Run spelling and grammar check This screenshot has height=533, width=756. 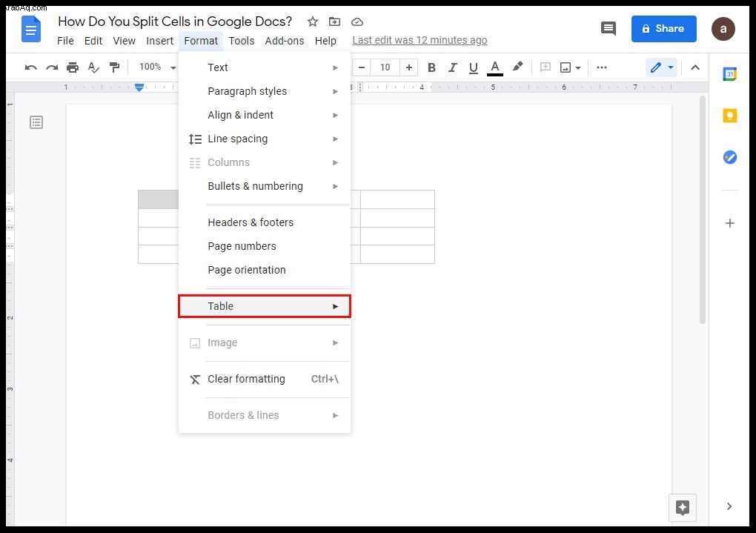pyautogui.click(x=93, y=67)
